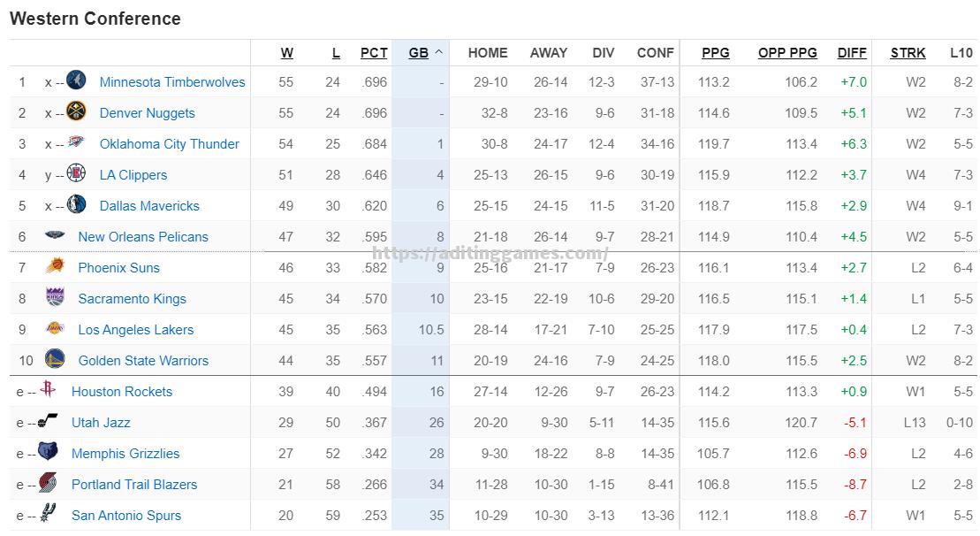Sort by STRK column header

pyautogui.click(x=908, y=53)
